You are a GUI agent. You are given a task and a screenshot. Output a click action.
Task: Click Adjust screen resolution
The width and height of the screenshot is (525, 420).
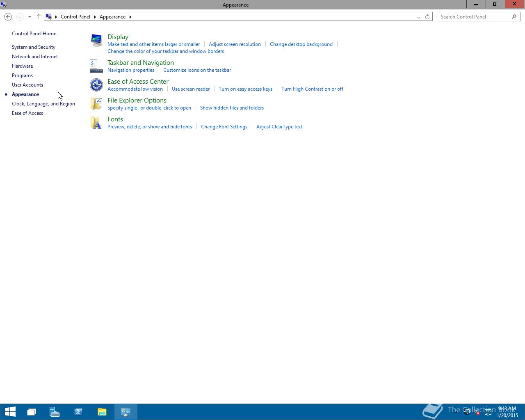[235, 44]
